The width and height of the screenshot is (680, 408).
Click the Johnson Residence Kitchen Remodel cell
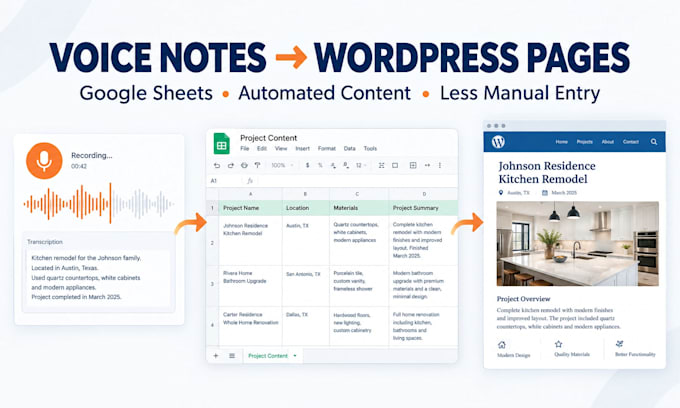pyautogui.click(x=250, y=240)
